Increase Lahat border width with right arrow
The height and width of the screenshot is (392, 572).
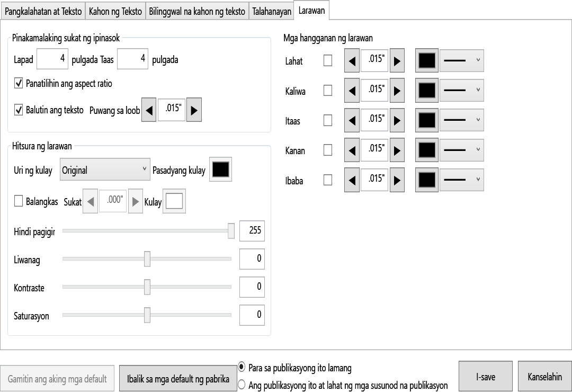point(397,60)
